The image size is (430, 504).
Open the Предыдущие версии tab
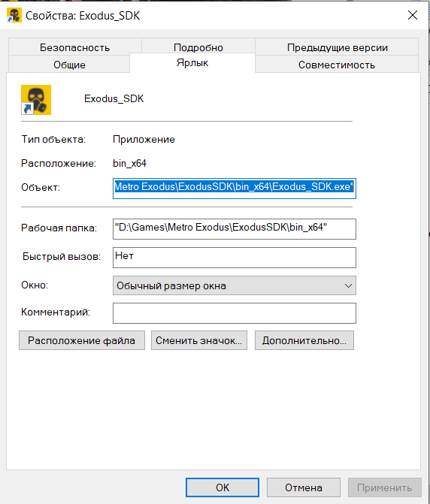(337, 47)
